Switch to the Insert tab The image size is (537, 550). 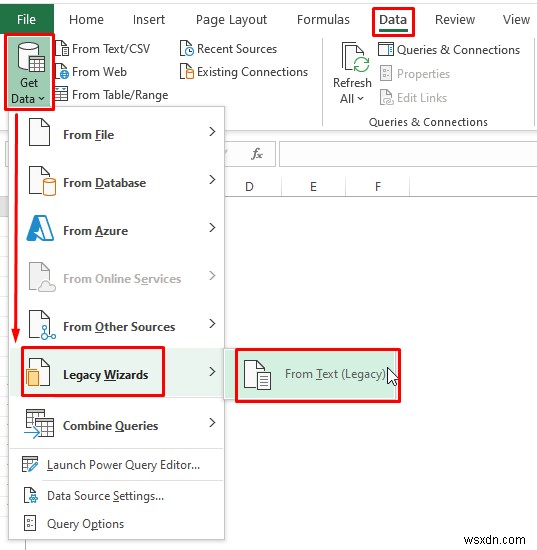pos(149,20)
